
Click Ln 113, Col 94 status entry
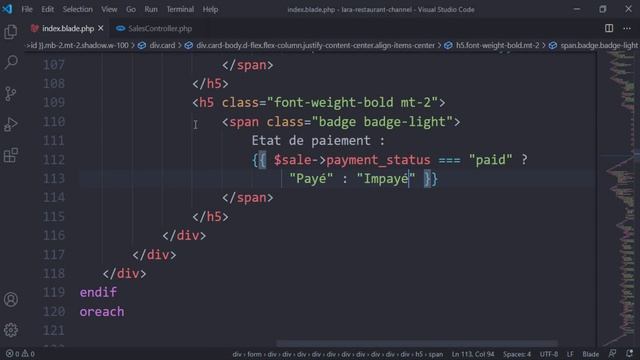473,354
